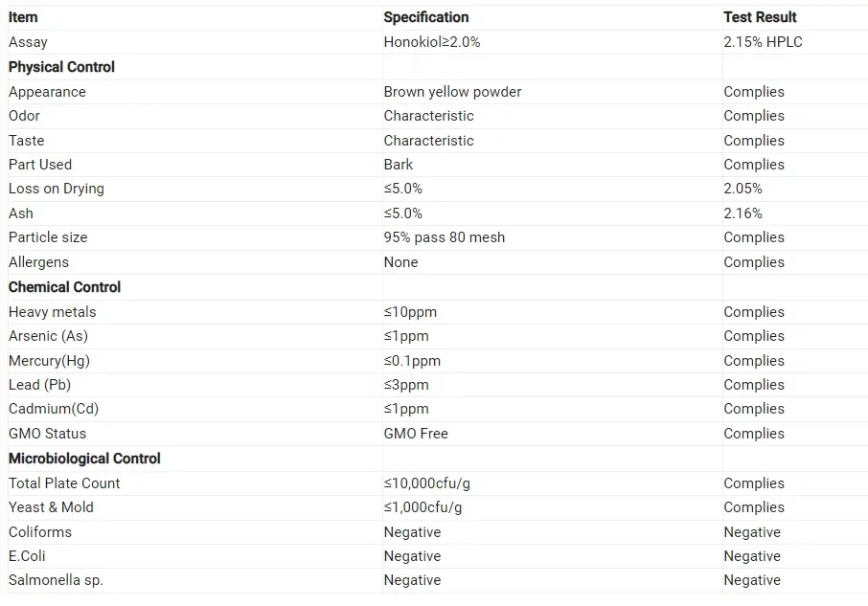This screenshot has height=606, width=868.
Task: Click the "Test Result" column header
Action: pyautogui.click(x=760, y=17)
